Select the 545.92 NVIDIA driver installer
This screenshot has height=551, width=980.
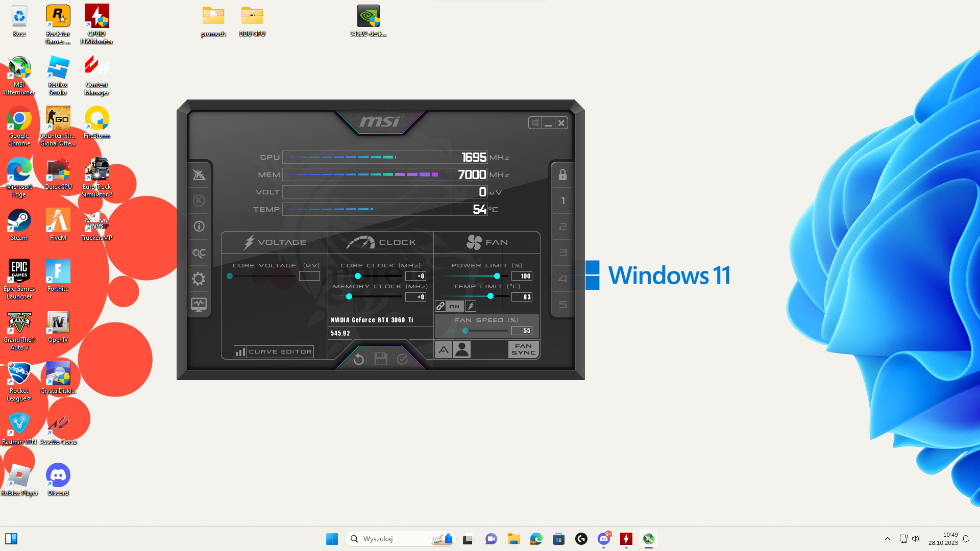[368, 21]
